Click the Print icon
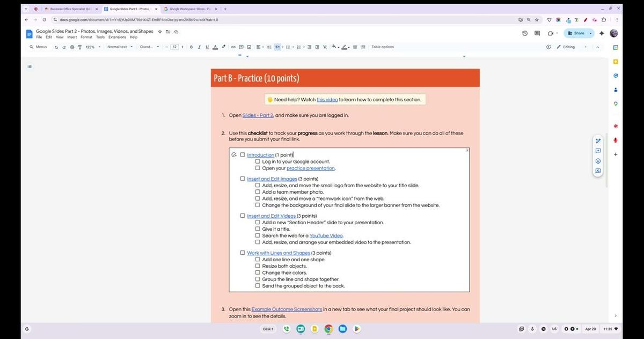This screenshot has width=644, height=339. (72, 47)
